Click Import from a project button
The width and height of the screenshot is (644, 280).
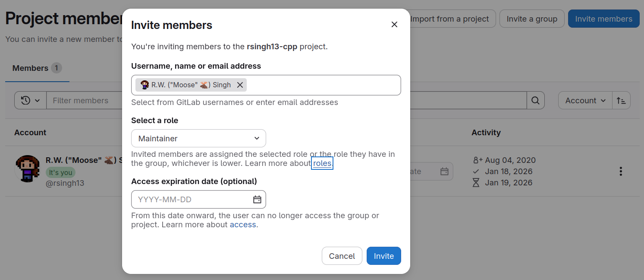[450, 19]
